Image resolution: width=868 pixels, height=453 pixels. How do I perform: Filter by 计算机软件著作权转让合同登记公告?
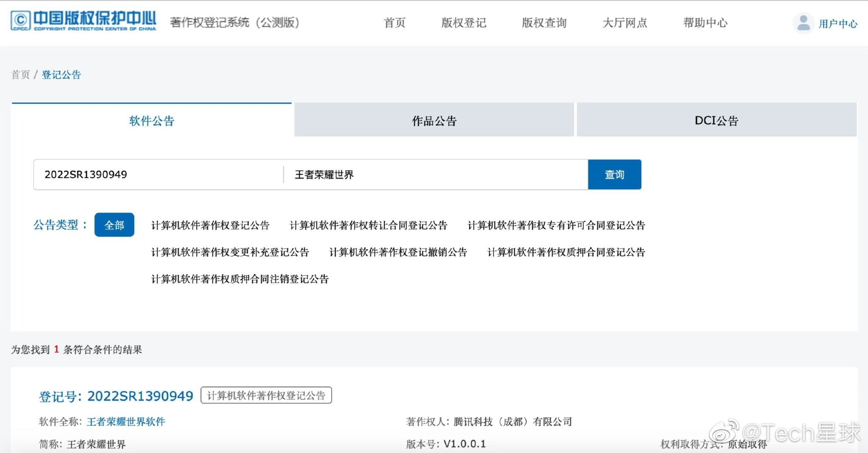click(368, 225)
